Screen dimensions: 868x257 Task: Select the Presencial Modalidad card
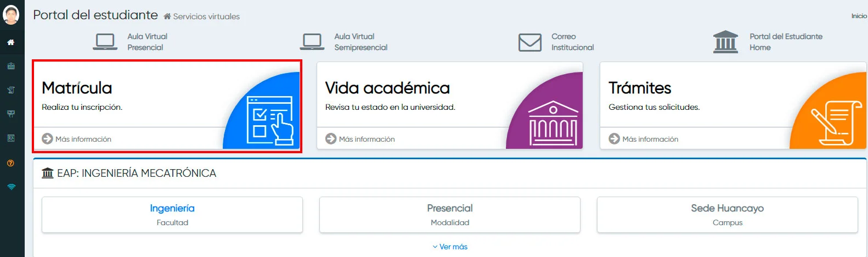pos(450,214)
